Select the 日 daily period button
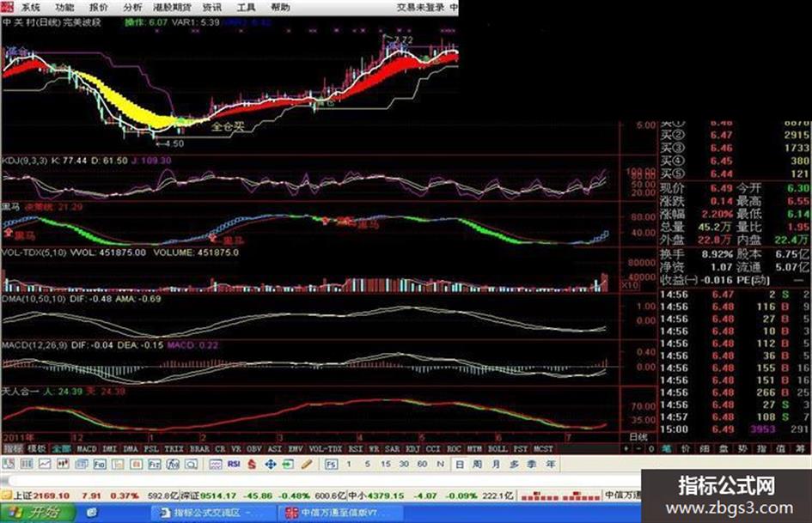This screenshot has height=523, width=812. click(x=460, y=464)
